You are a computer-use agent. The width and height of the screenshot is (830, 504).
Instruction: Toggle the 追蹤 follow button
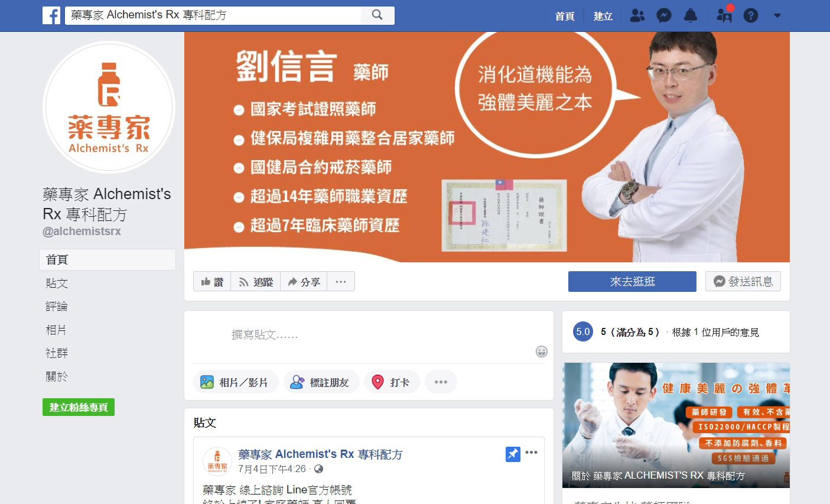click(x=256, y=282)
